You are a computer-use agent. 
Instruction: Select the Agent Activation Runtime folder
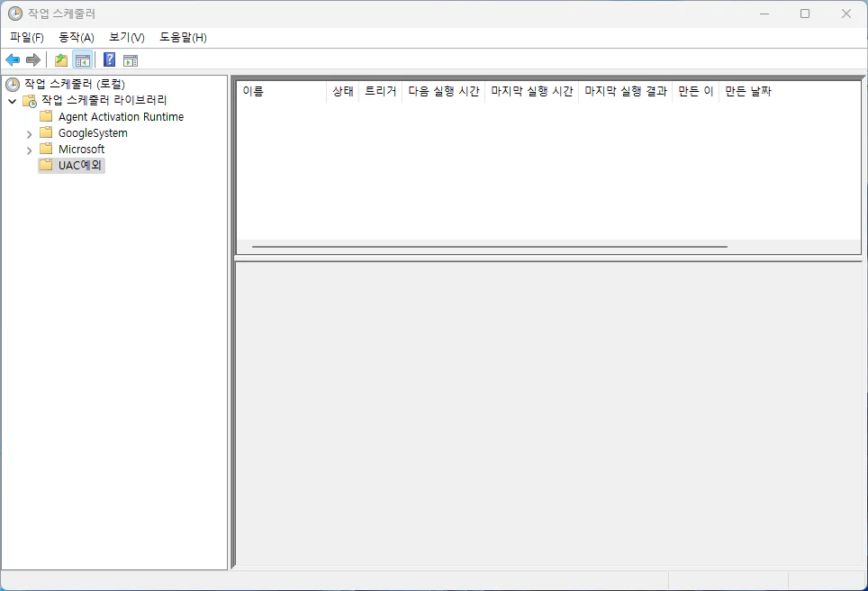coord(122,117)
